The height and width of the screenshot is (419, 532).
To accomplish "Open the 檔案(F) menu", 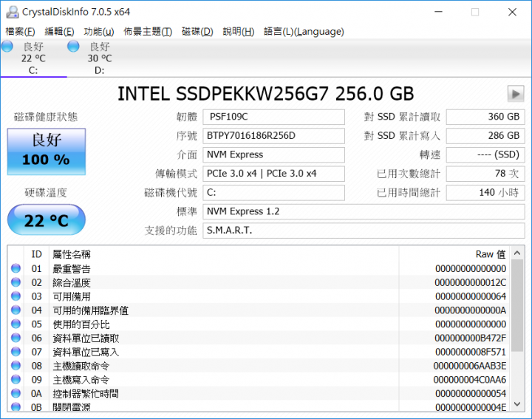I will [21, 32].
